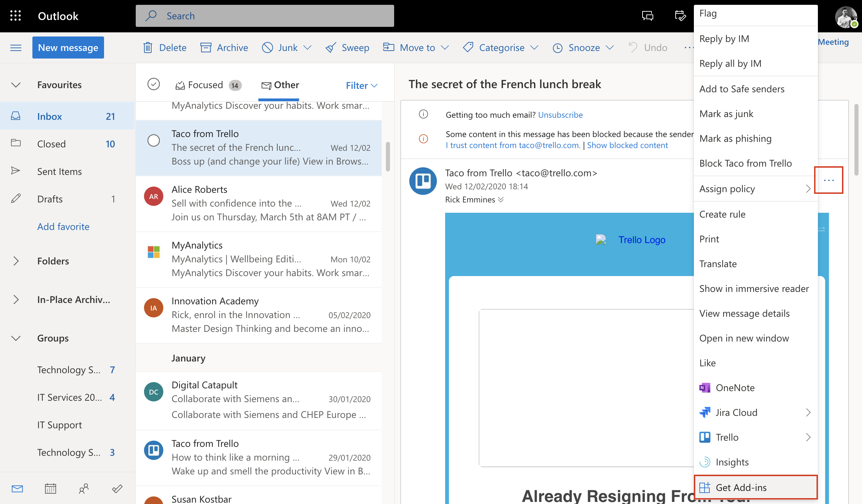
Task: Tick the select-all circle above message list
Action: pos(153,84)
